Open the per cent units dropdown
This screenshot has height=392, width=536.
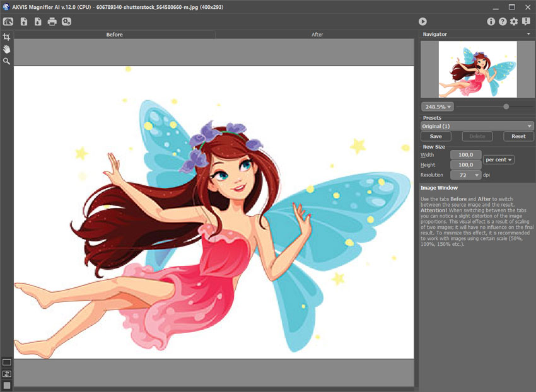[x=499, y=159]
